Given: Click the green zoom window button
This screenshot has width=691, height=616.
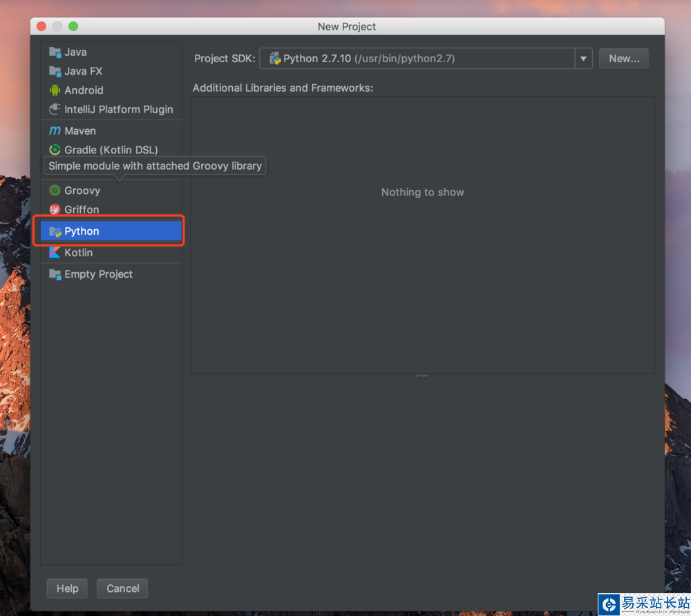Looking at the screenshot, I should [x=73, y=26].
